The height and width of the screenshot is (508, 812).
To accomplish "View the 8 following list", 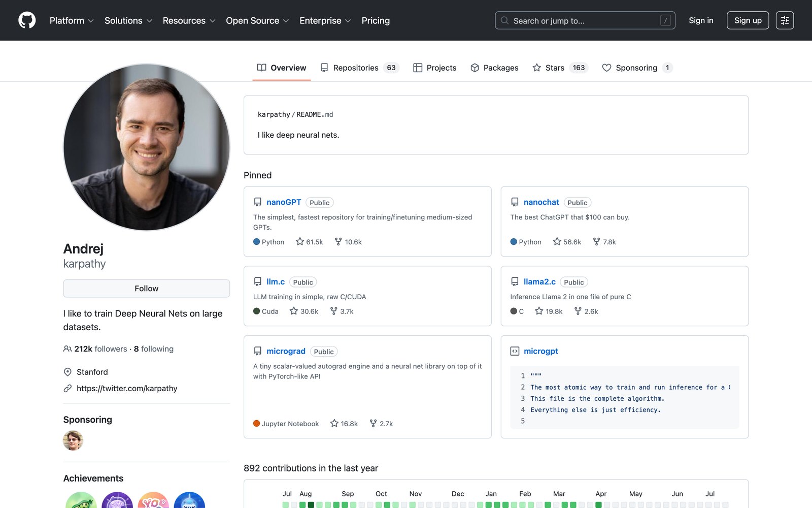I will [154, 349].
